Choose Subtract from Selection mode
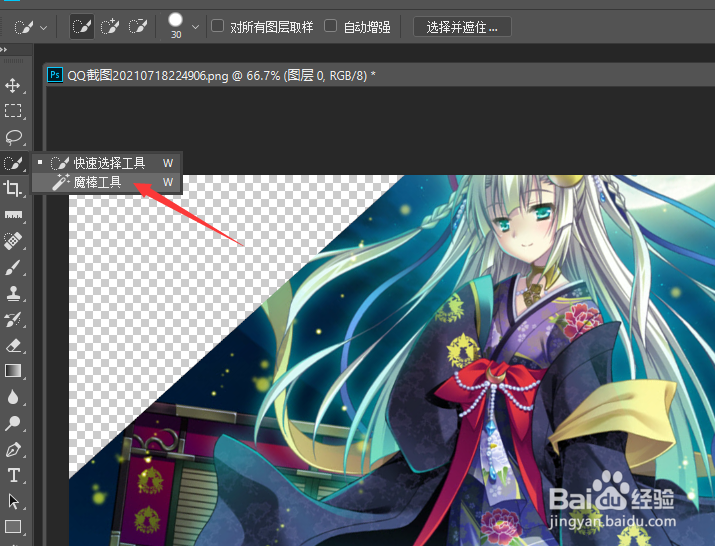Viewport: 715px width, 546px height. pyautogui.click(x=138, y=26)
